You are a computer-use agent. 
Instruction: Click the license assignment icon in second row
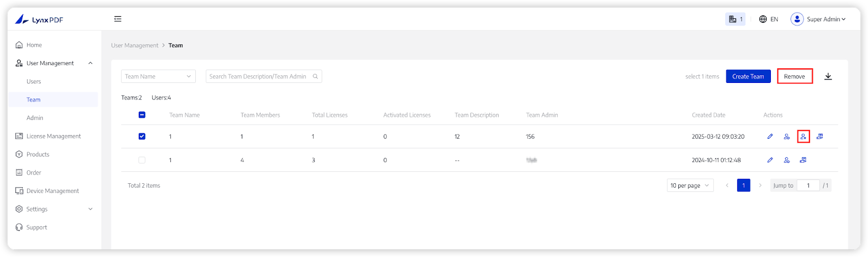point(803,160)
